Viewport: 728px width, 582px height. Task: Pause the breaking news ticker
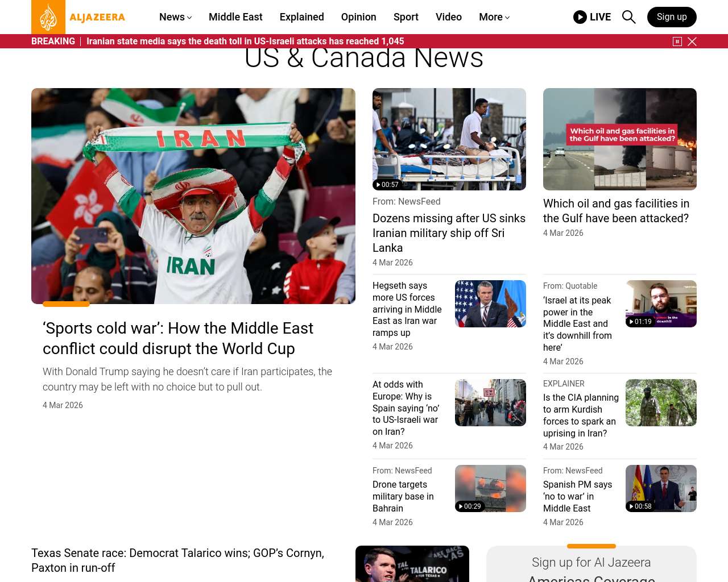click(677, 41)
